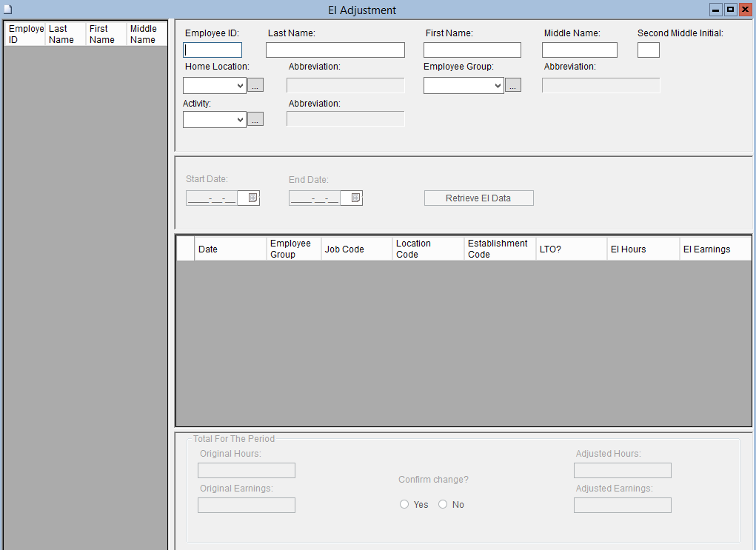
Task: Click the Retrieve EI Data button
Action: tap(478, 198)
